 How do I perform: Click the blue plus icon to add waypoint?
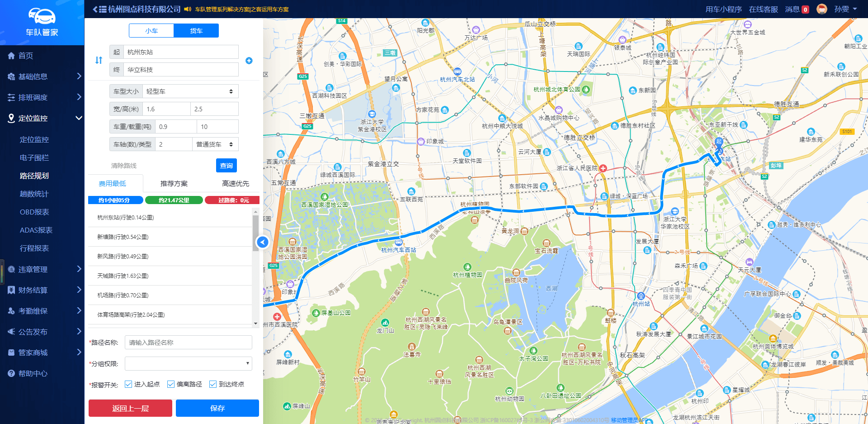pos(249,61)
